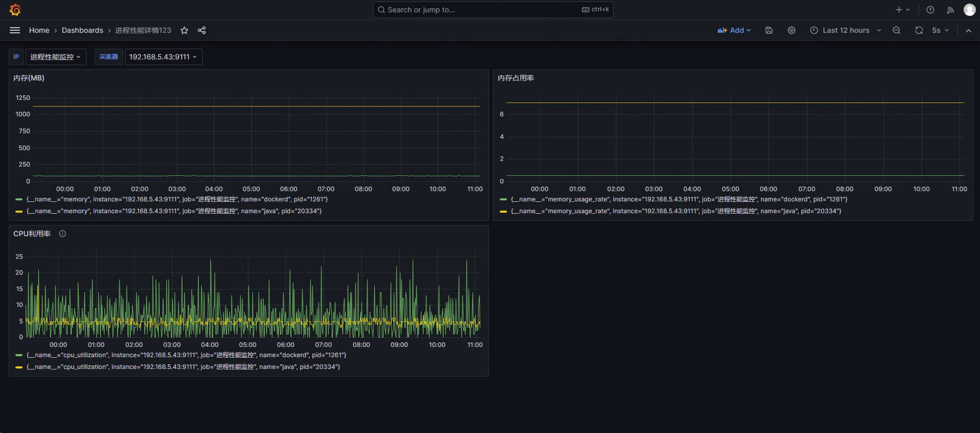Open the 192.168.5.43:9111 collector dropdown
The image size is (980, 433).
tap(163, 57)
